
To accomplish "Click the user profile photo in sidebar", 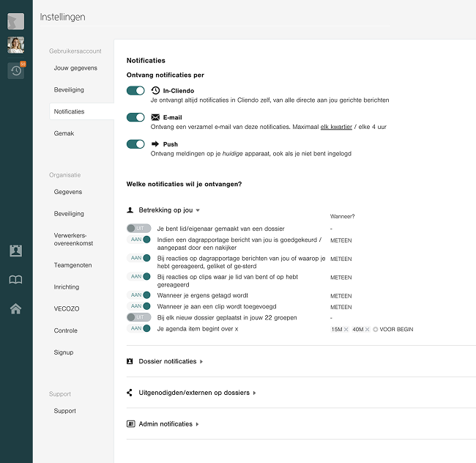I will click(x=16, y=45).
